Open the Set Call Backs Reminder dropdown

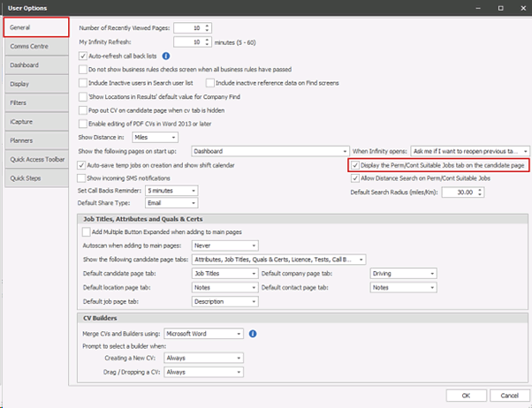(x=170, y=190)
